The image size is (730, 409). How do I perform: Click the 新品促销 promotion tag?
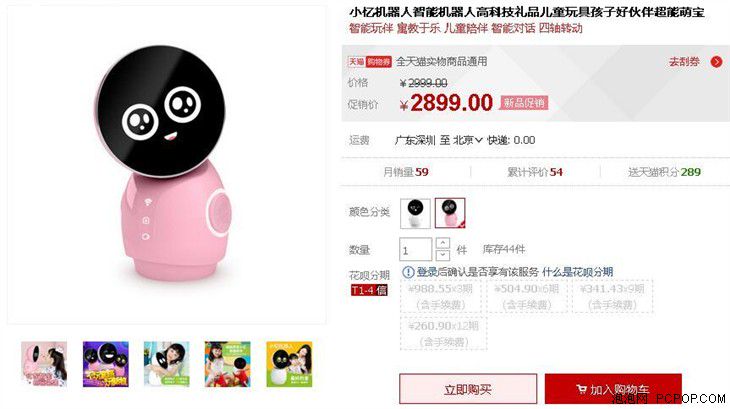click(524, 103)
